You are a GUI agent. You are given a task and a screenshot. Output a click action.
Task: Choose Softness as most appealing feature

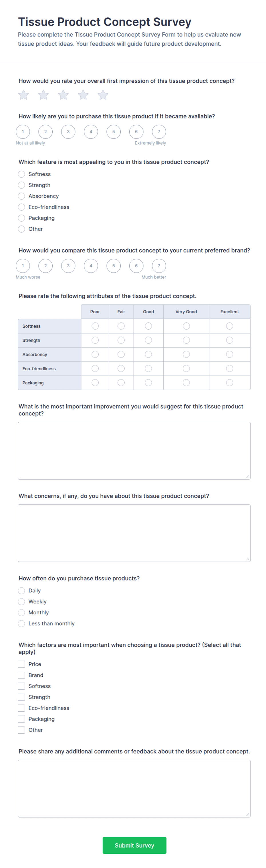(21, 174)
